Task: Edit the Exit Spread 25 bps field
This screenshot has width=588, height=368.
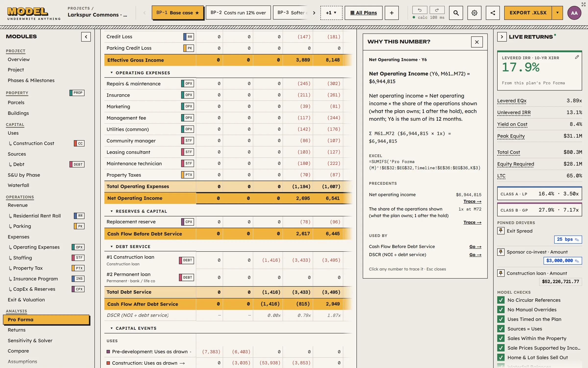Action: click(x=568, y=239)
